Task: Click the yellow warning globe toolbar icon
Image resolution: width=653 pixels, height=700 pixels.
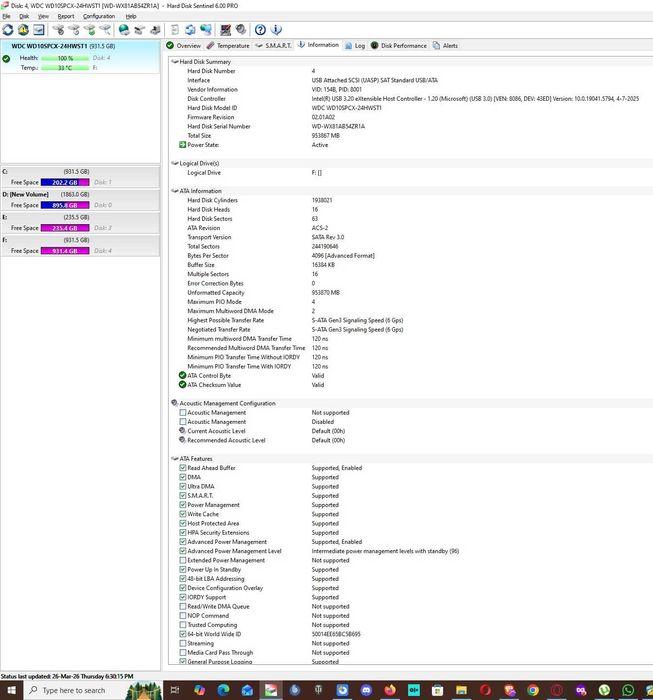Action: [x=23, y=30]
